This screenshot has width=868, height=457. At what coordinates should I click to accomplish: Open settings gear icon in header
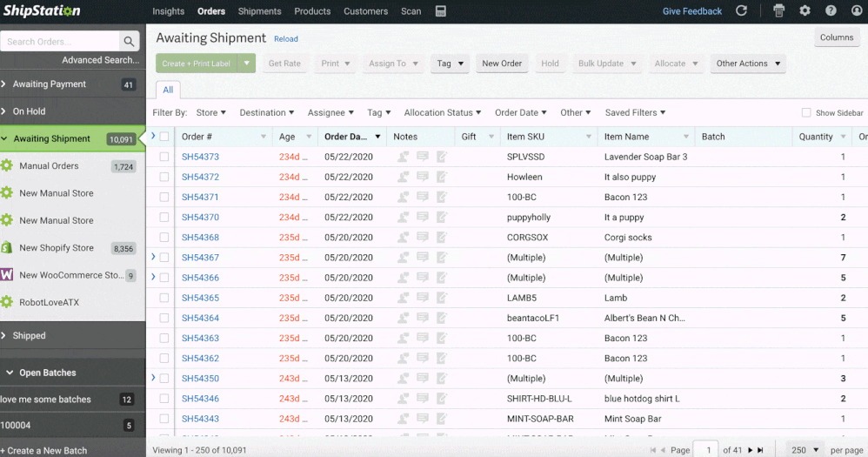coord(805,11)
